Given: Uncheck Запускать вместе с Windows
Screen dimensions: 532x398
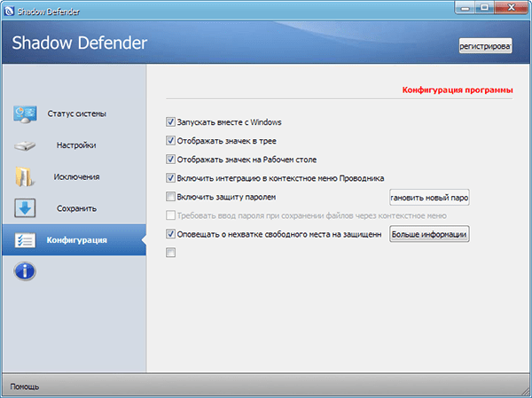Looking at the screenshot, I should tap(170, 121).
